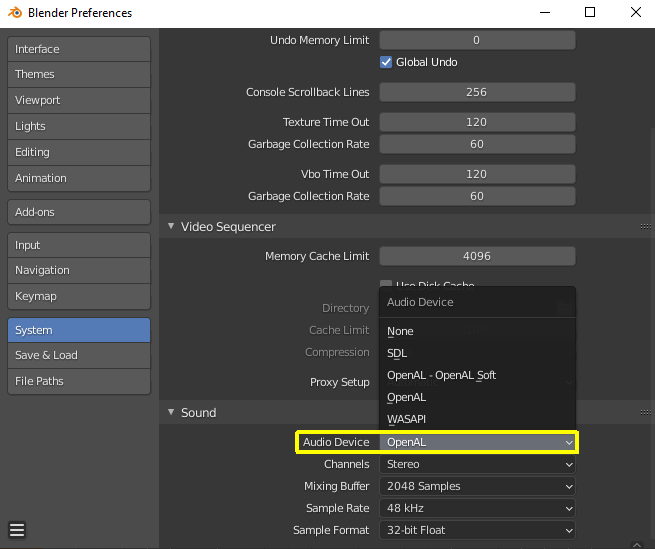Open the hamburger preferences menu
Screen dimensions: 655x549
(17, 530)
